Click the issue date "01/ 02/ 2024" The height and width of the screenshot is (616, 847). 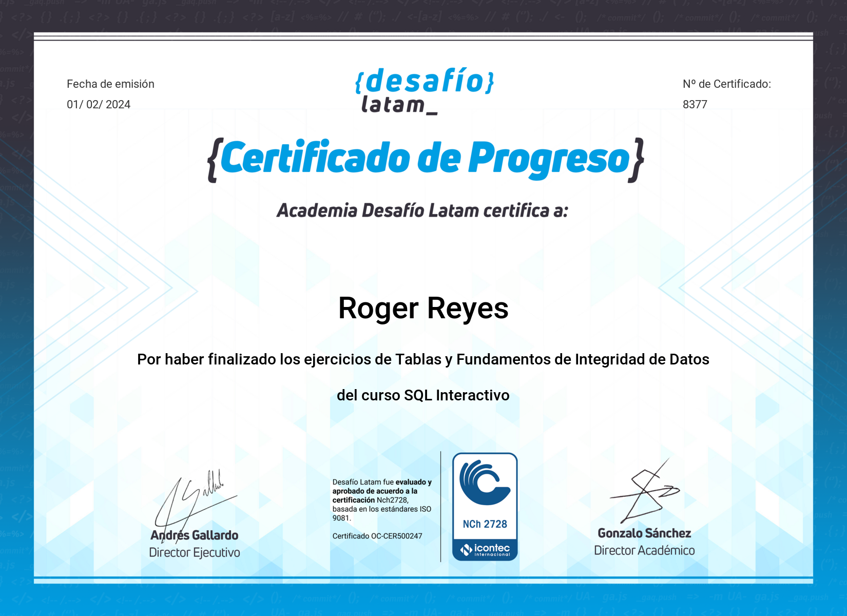coord(99,105)
